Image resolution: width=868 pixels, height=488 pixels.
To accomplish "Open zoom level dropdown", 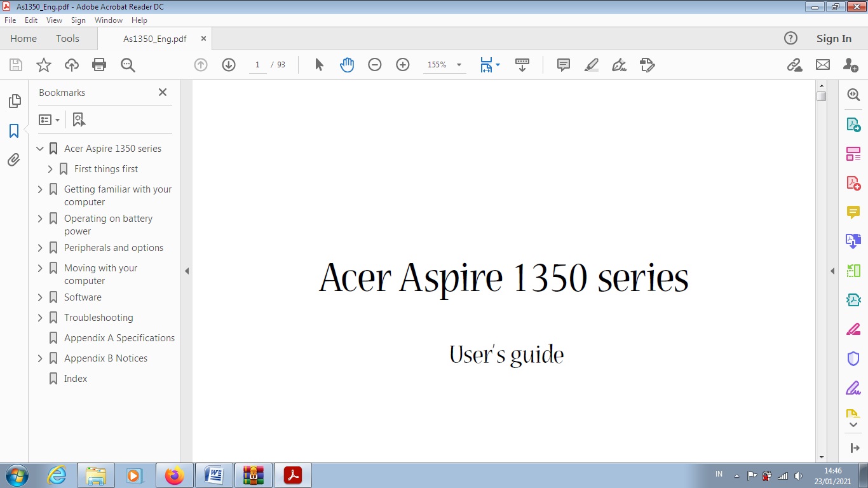I will pyautogui.click(x=459, y=65).
